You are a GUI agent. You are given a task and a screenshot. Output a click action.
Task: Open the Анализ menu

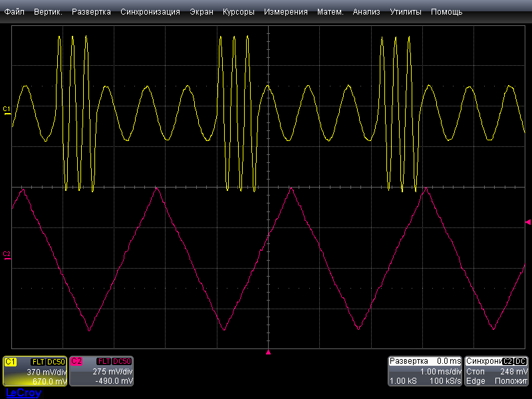[x=366, y=12]
